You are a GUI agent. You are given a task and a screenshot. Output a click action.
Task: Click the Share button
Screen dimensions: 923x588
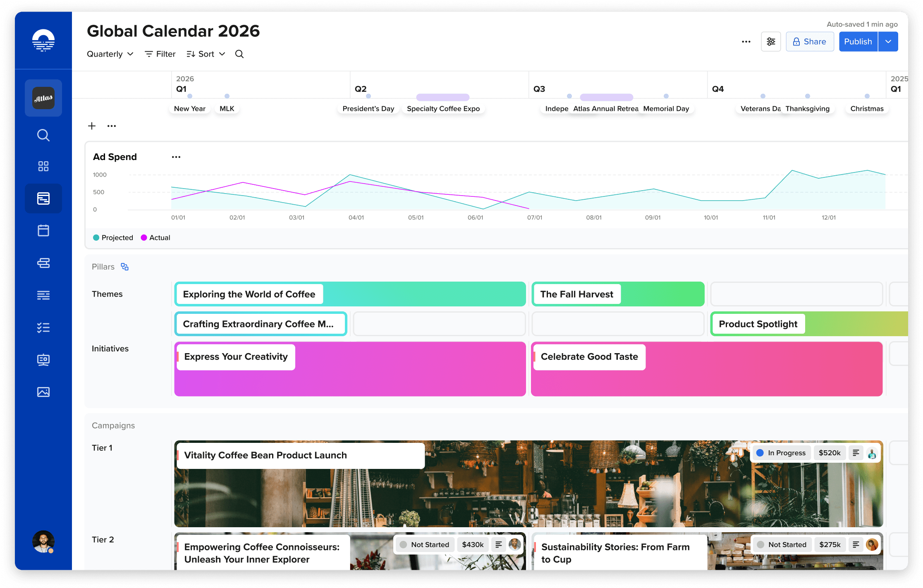[x=810, y=42]
